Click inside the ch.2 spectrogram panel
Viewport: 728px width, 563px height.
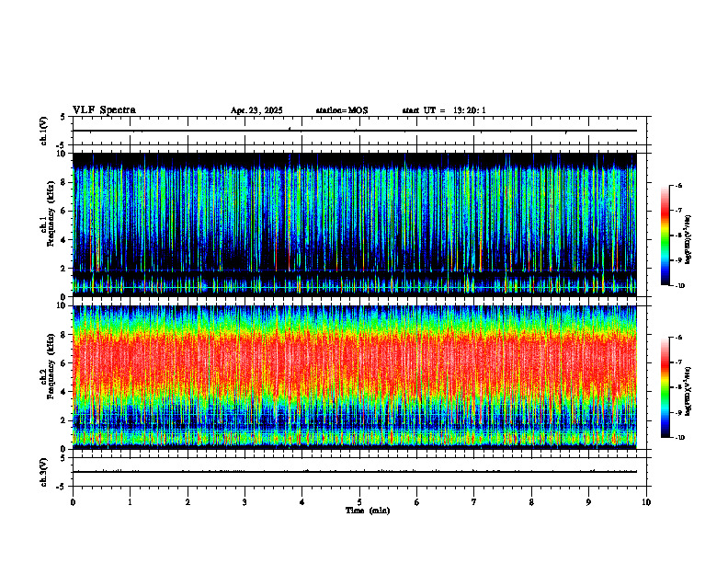(x=354, y=377)
